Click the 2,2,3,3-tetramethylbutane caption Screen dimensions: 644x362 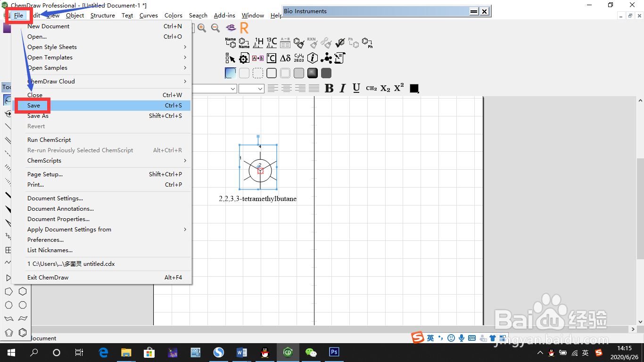pos(258,199)
